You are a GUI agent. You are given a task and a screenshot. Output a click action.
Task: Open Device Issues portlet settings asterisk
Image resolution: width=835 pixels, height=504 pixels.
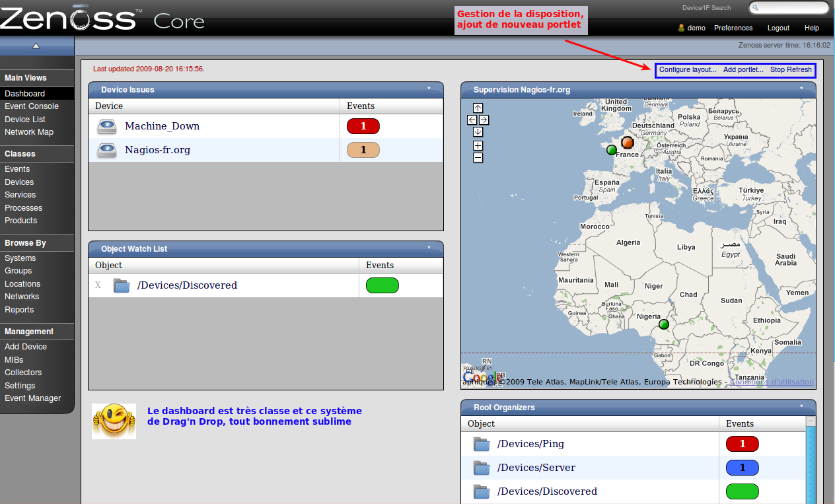429,89
